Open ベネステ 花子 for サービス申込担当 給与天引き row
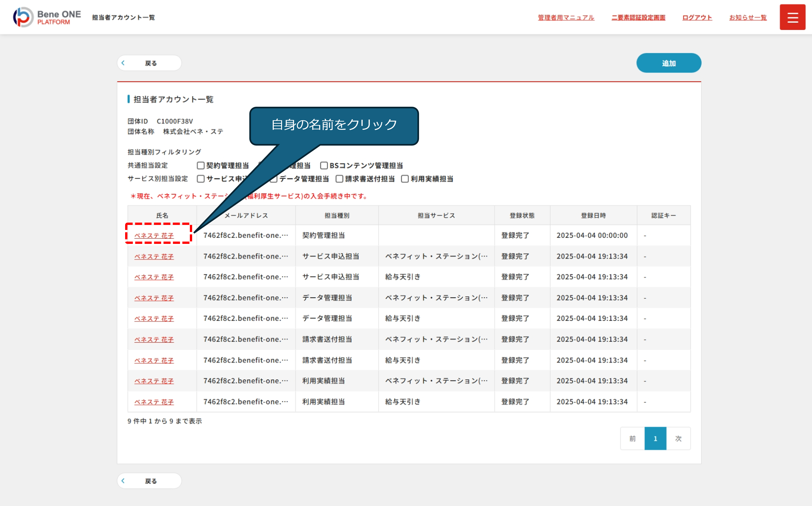The height and width of the screenshot is (506, 812). coord(154,277)
